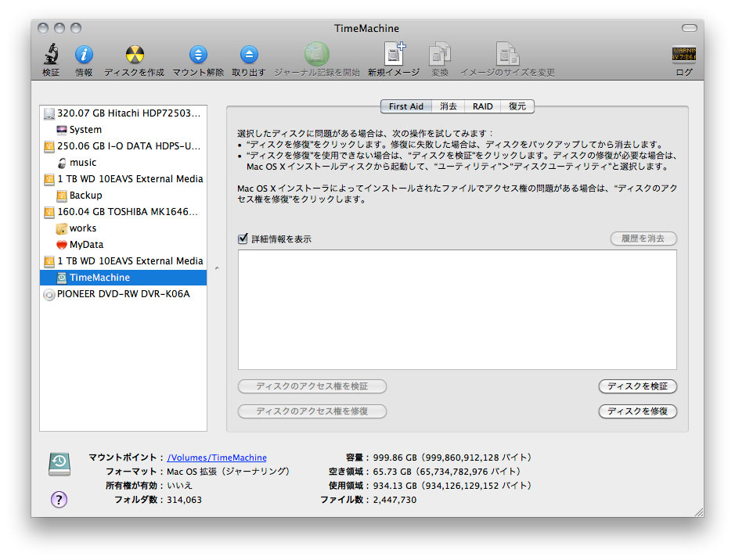
Task: Select the TimeMachine volume in sidebar
Action: click(123, 277)
